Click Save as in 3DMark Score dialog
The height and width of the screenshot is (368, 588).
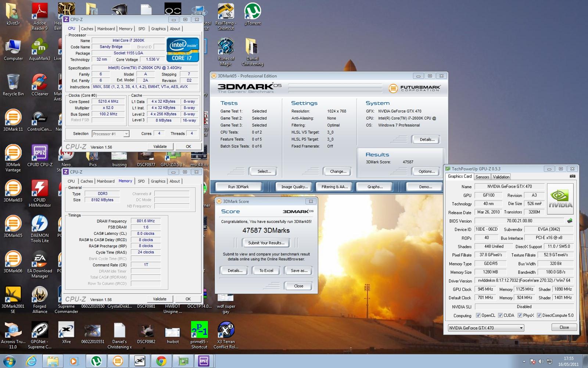pyautogui.click(x=299, y=270)
